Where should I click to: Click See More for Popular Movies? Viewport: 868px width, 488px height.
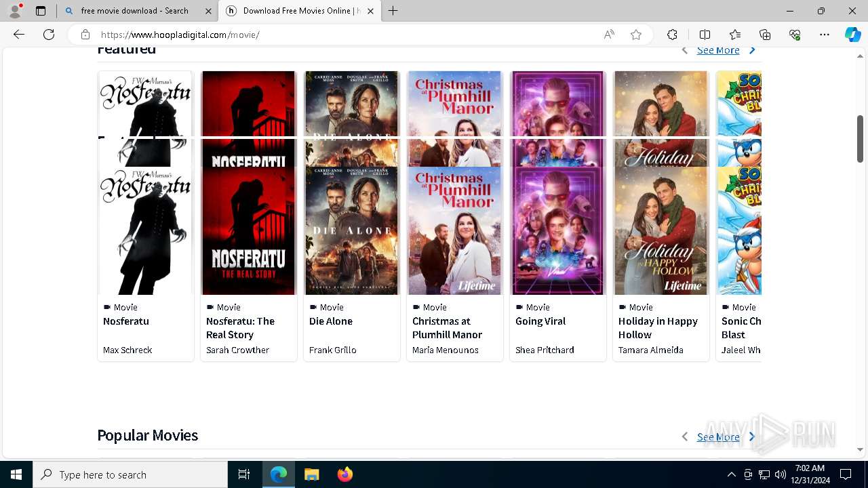tap(718, 437)
